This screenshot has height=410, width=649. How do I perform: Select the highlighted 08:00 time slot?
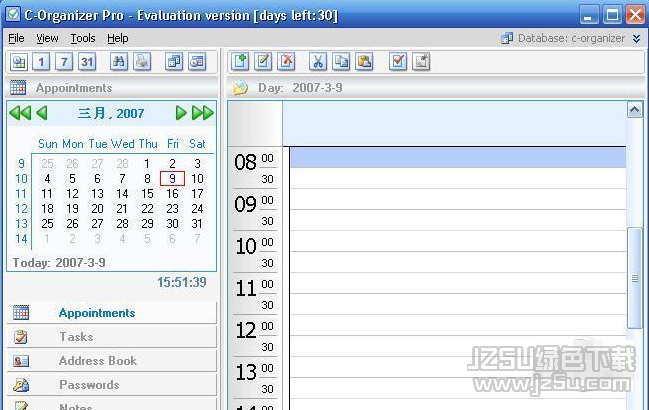(458, 158)
